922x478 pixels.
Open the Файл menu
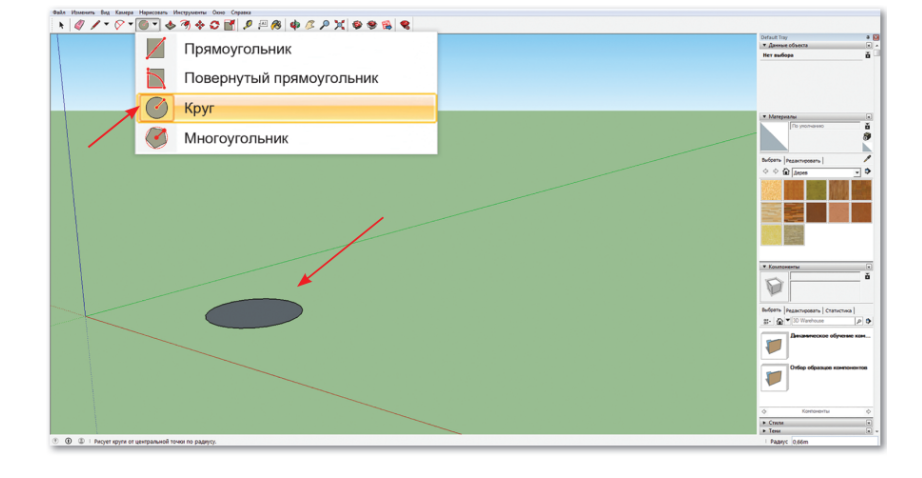point(59,12)
